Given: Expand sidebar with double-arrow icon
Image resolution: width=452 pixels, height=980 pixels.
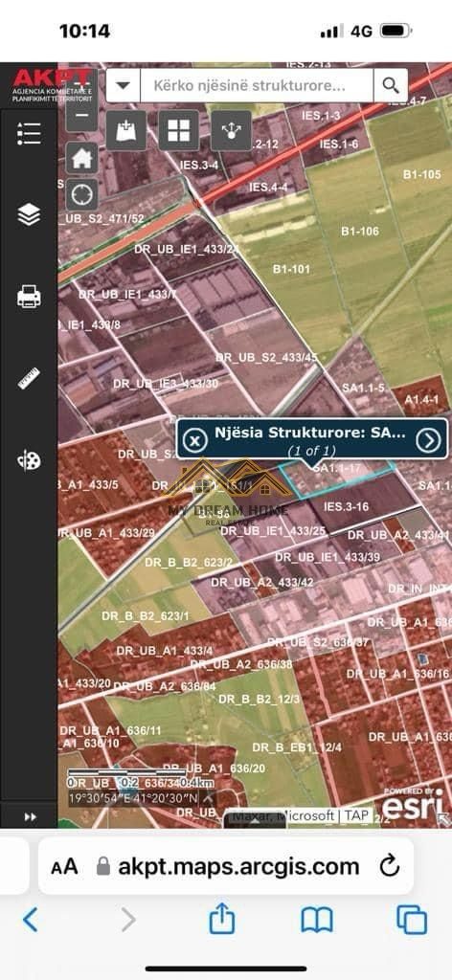Looking at the screenshot, I should [30, 817].
